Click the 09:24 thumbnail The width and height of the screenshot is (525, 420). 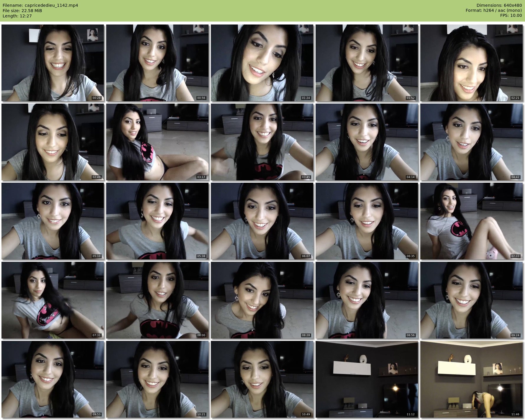coord(471,300)
